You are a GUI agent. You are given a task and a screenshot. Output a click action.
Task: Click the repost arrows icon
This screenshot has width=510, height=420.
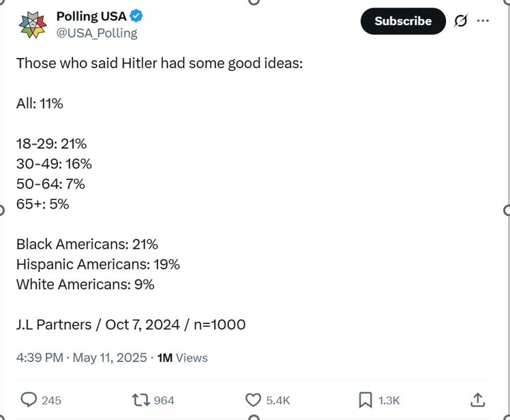(142, 400)
